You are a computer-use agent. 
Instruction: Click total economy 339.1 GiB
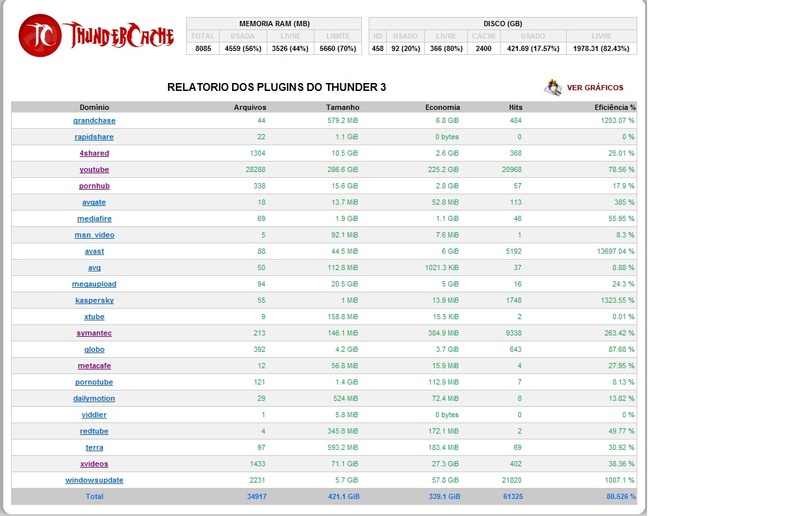click(x=444, y=496)
